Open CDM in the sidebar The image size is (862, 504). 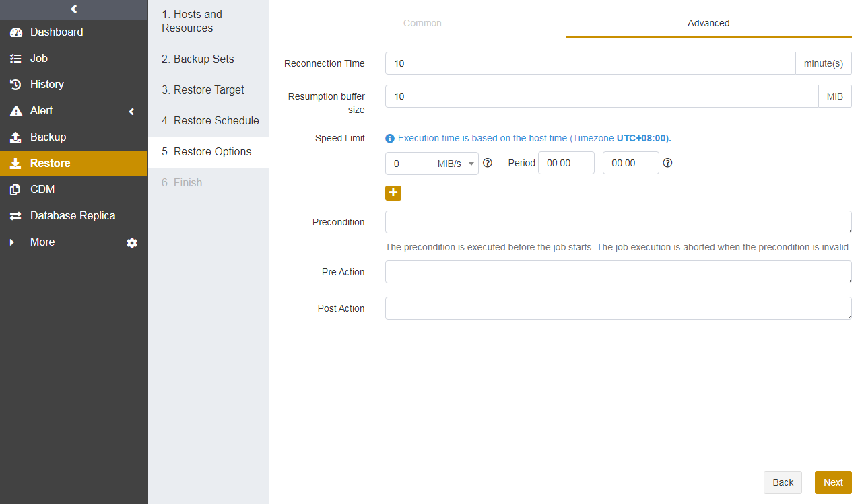click(x=73, y=190)
